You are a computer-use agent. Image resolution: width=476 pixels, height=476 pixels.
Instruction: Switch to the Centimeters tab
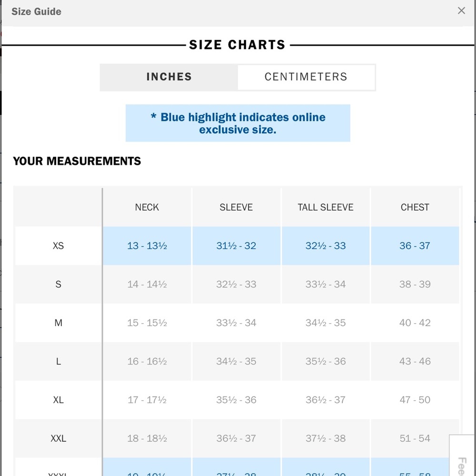click(306, 77)
